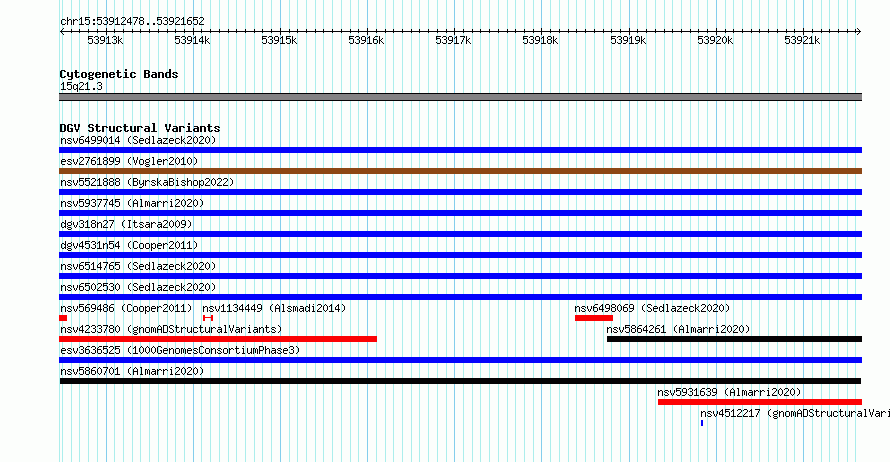Click the small red nsv1134449 bracket marker
This screenshot has height=462, width=890.
[208, 318]
